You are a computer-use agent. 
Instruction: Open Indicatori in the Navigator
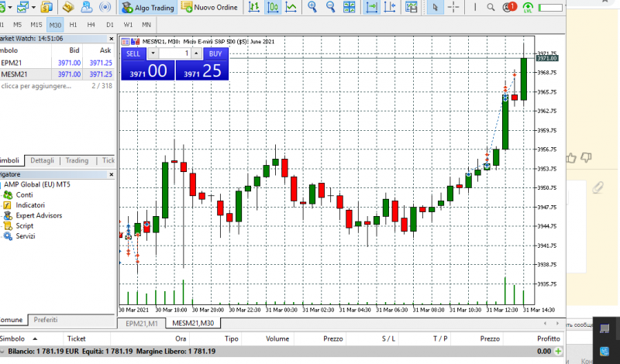[x=30, y=205]
